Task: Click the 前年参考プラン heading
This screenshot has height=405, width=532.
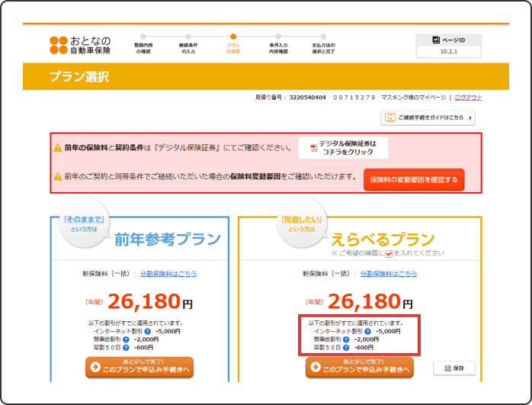Action: click(168, 239)
